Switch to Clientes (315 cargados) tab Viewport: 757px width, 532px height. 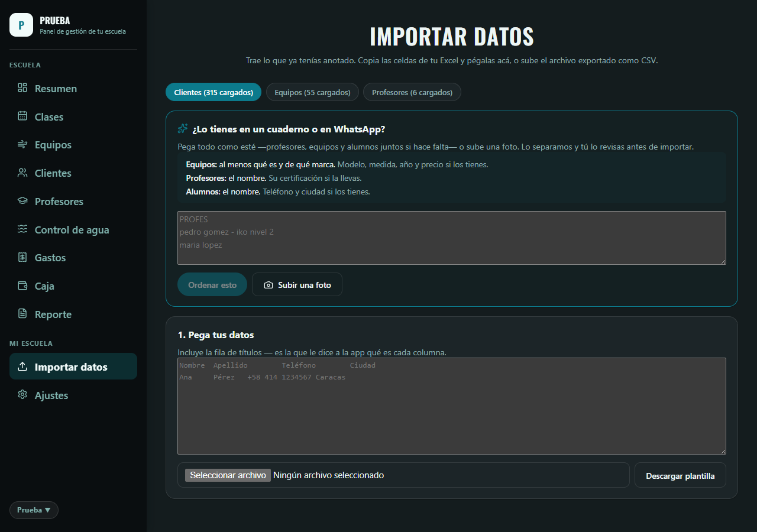[x=213, y=92]
